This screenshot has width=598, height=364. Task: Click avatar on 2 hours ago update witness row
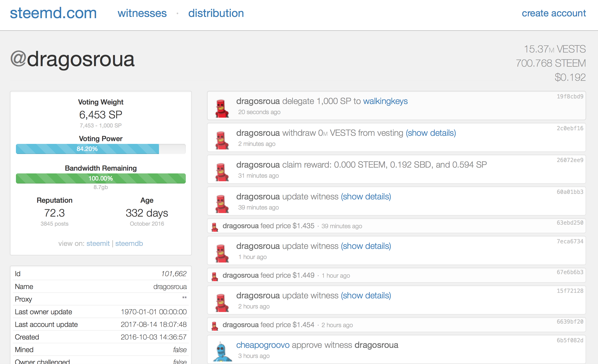coord(222,303)
